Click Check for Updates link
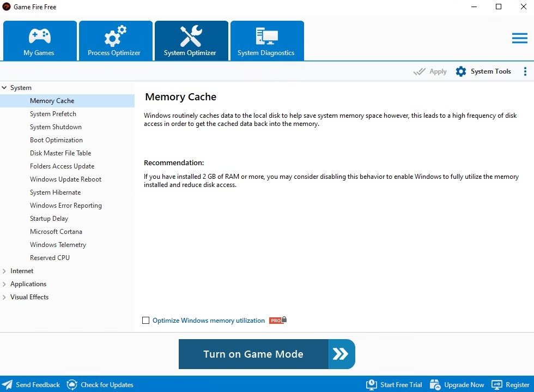The width and height of the screenshot is (534, 392). (x=100, y=385)
